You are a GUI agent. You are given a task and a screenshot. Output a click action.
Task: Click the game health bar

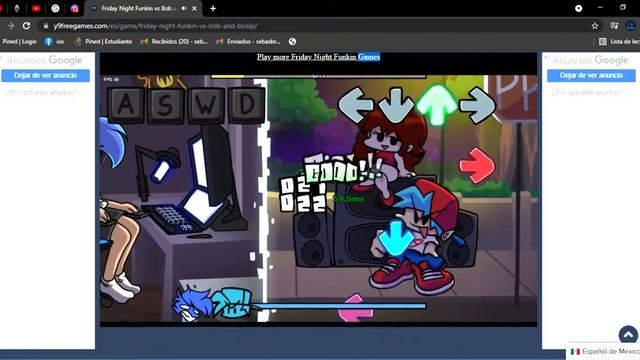[341, 306]
